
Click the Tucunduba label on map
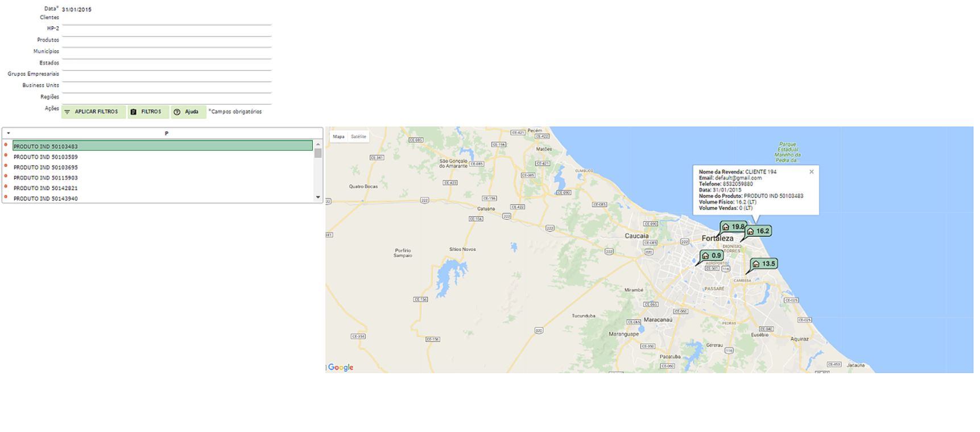(584, 316)
